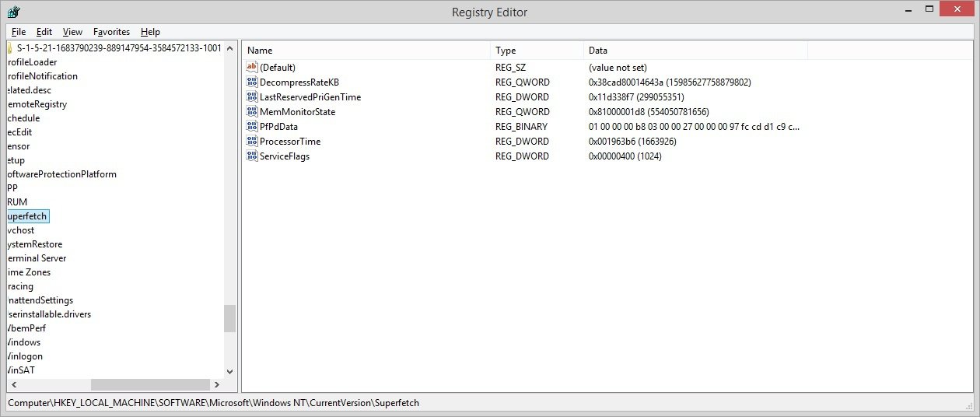Viewport: 980px width, 417px height.
Task: Click data 0x001963b6 (1663926)
Action: click(632, 142)
